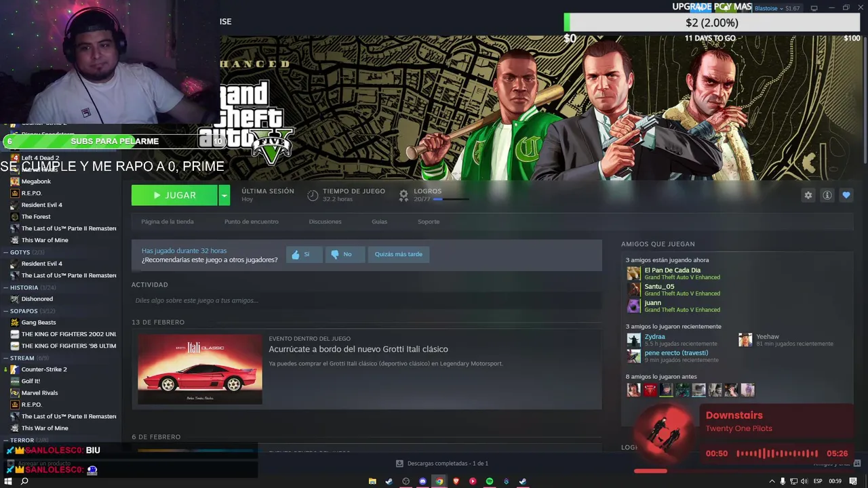Click the Megabonk game icon in library
Screen dimensions: 868x488
tap(15, 182)
